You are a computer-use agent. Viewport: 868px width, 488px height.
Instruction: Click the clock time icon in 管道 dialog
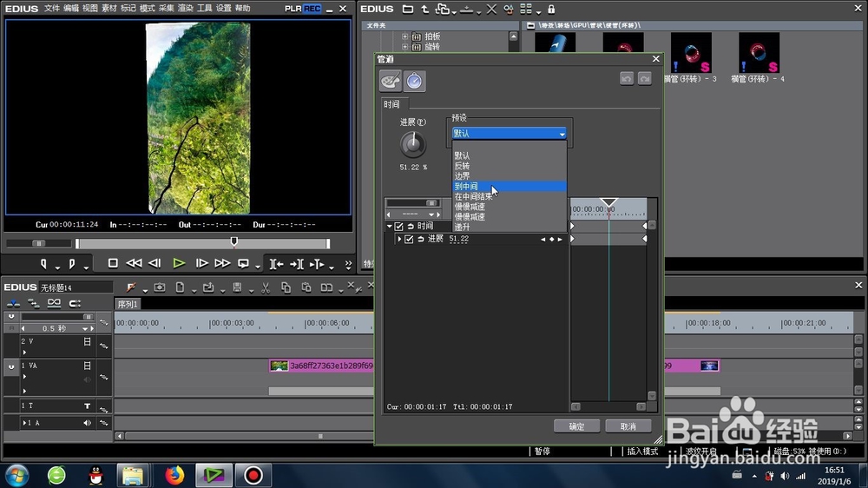[x=414, y=82]
